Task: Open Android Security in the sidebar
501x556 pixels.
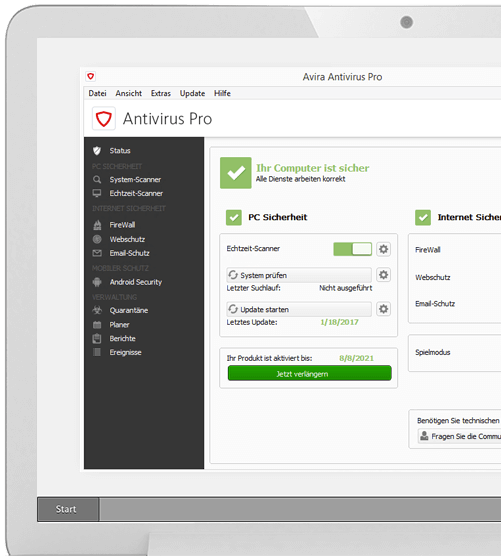Action: click(136, 282)
